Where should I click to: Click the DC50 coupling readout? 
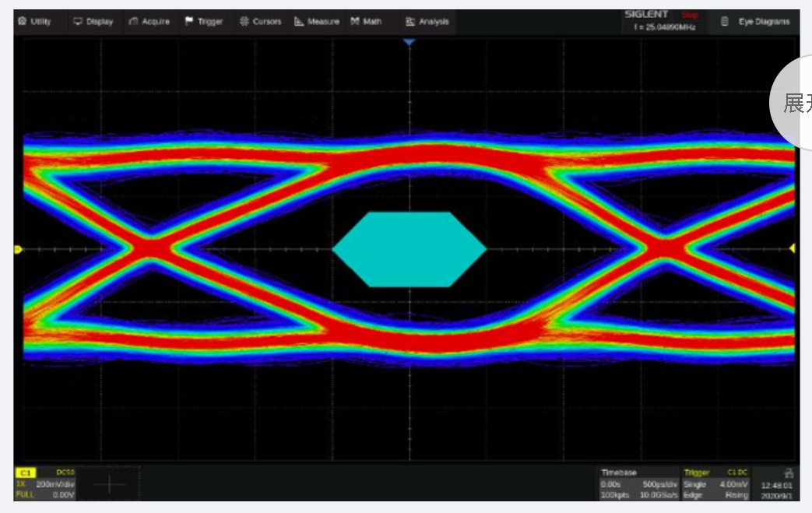(x=65, y=472)
